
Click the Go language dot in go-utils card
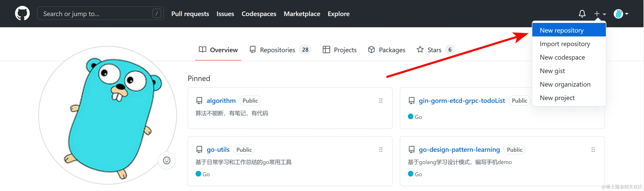pos(198,174)
